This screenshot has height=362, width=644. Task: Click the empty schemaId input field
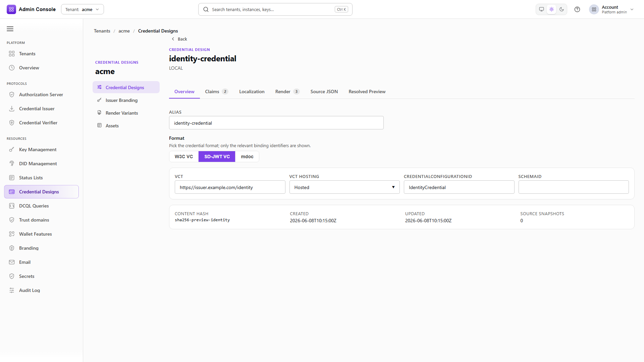click(574, 187)
